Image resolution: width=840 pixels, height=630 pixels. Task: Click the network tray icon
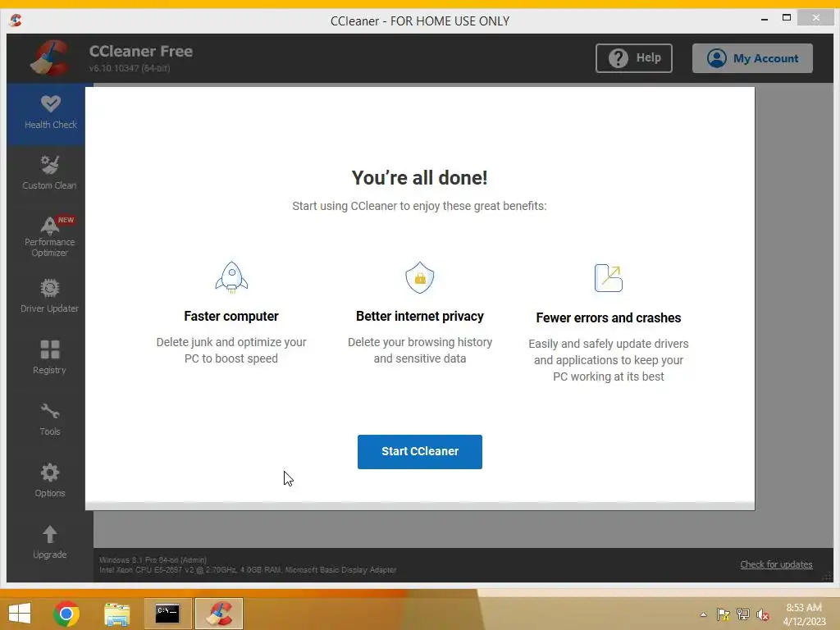click(x=743, y=614)
